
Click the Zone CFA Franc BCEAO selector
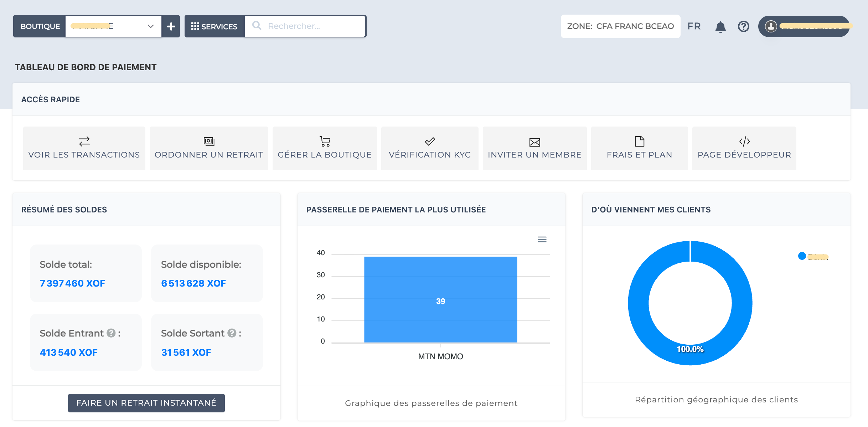click(x=620, y=26)
